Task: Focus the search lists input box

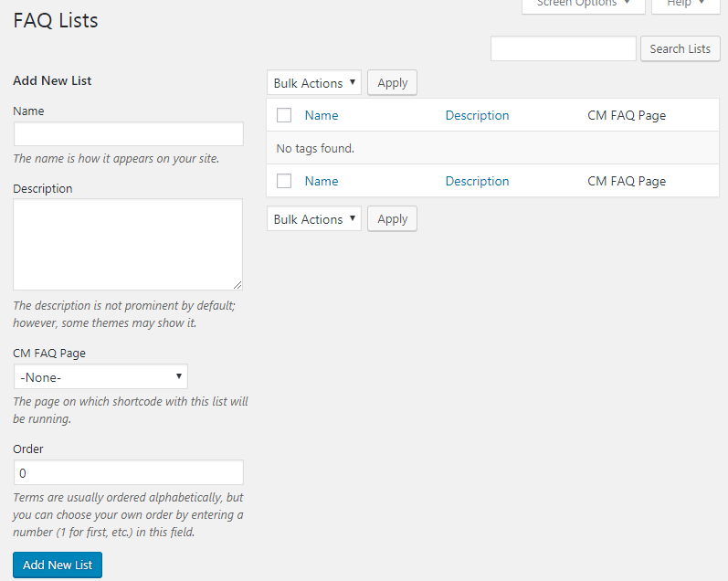Action: 563,48
